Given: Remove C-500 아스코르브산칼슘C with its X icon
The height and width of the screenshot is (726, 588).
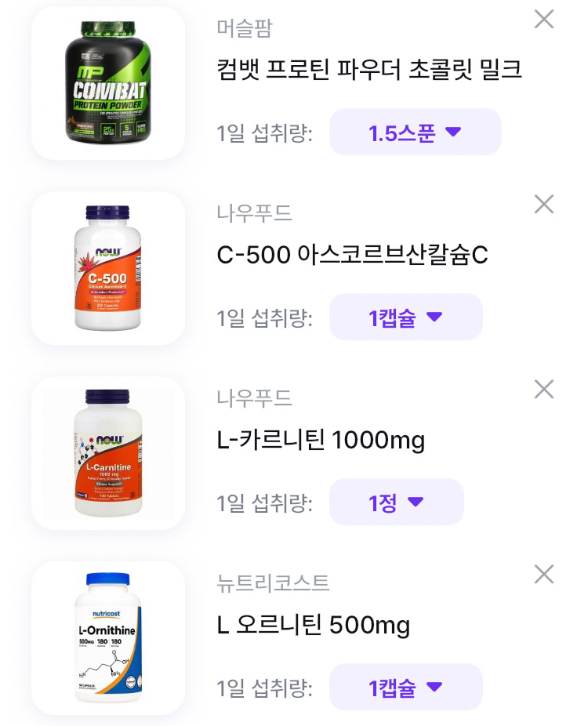Looking at the screenshot, I should pyautogui.click(x=543, y=205).
